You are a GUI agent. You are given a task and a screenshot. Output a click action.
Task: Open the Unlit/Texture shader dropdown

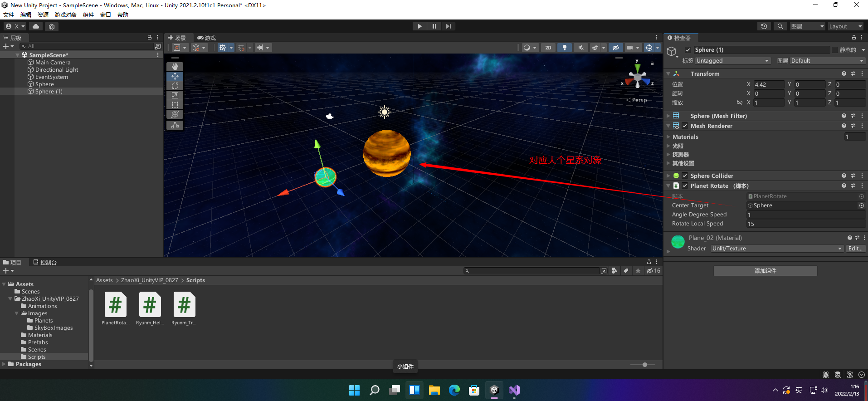pyautogui.click(x=777, y=249)
